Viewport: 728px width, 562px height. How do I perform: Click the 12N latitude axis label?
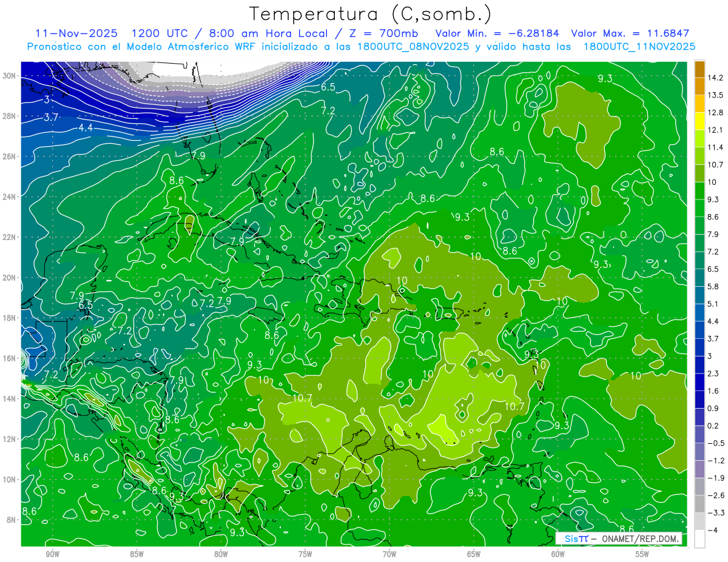(10, 439)
